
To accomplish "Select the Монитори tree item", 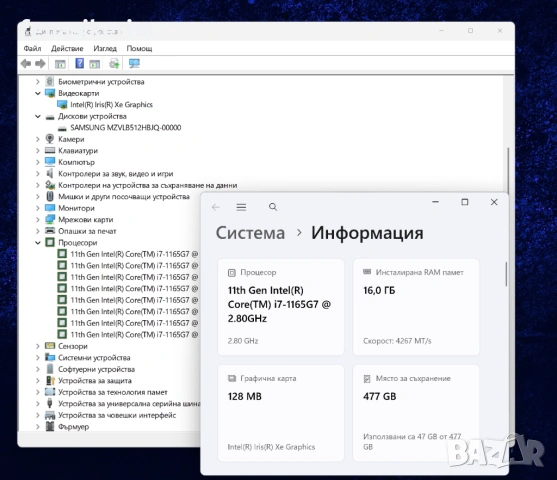I will coord(76,208).
